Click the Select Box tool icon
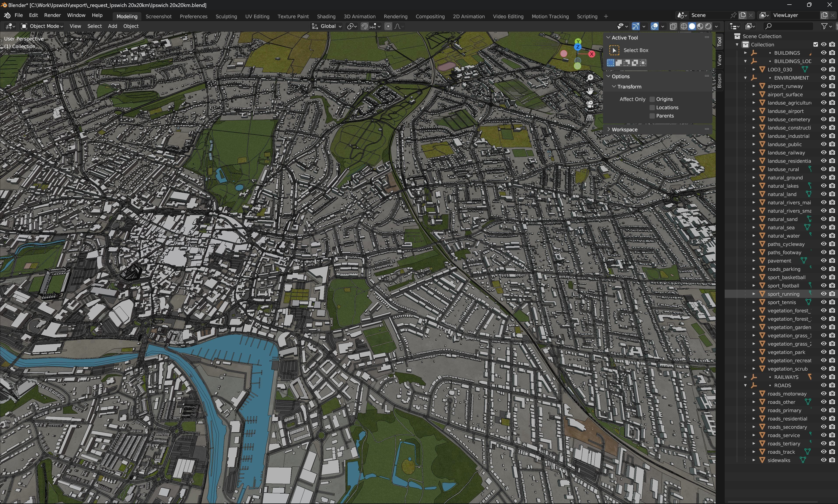The width and height of the screenshot is (838, 504). coord(614,50)
